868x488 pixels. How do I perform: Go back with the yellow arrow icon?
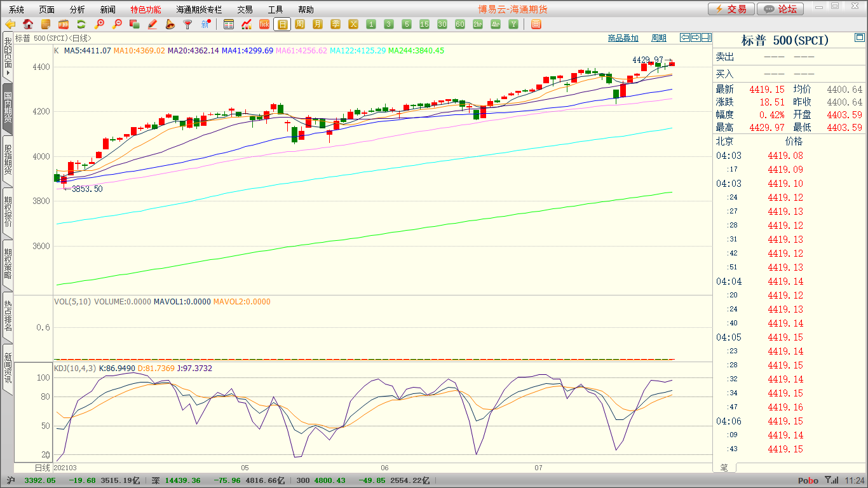coord(10,25)
